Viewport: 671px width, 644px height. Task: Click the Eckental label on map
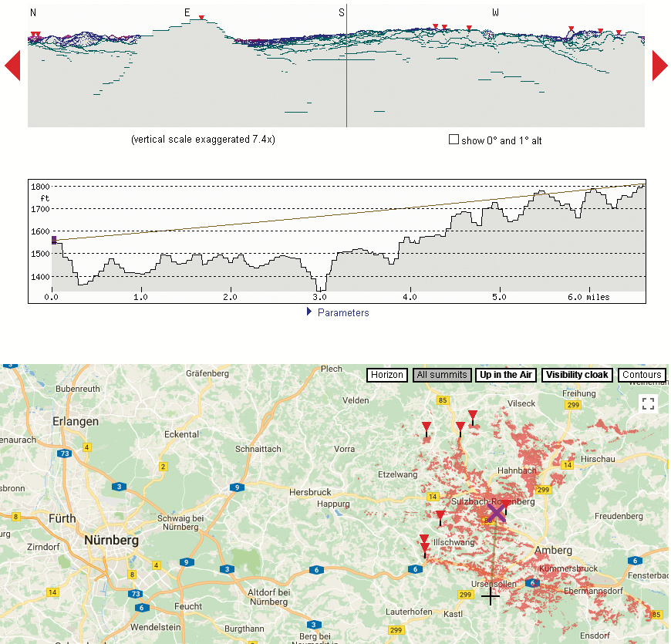click(x=181, y=434)
